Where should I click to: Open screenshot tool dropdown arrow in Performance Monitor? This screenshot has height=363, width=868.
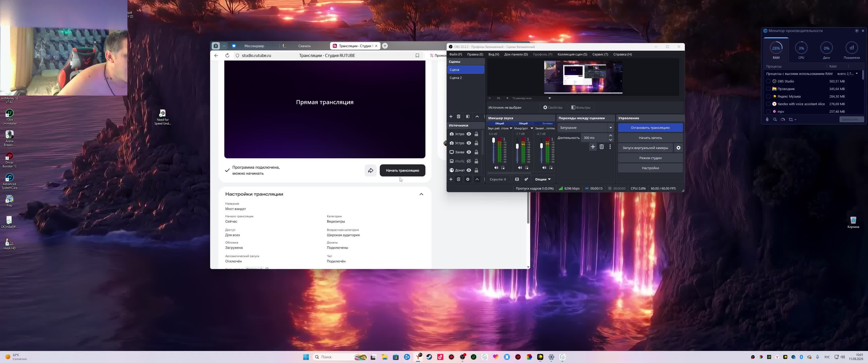796,119
